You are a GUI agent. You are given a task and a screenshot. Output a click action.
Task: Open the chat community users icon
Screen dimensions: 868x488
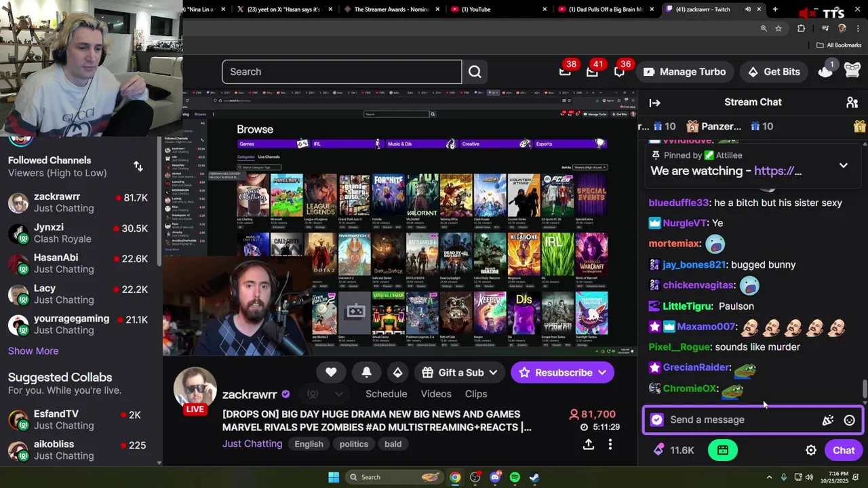852,102
